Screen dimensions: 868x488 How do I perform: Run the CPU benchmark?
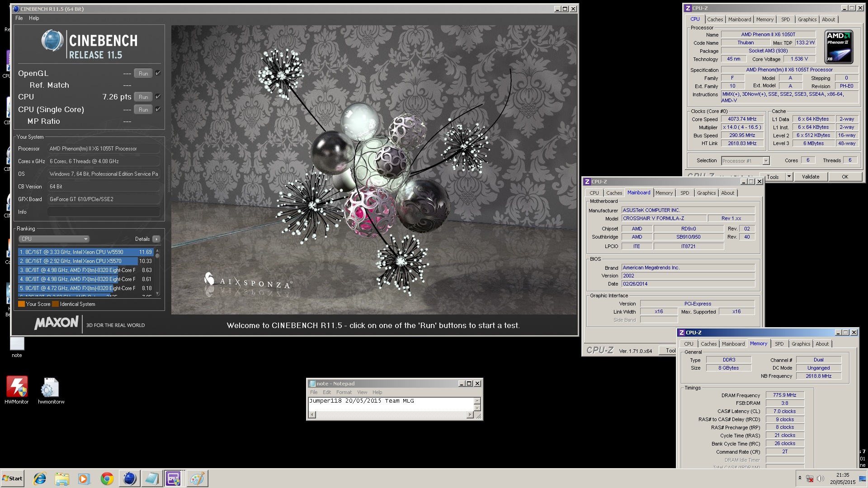click(x=143, y=97)
